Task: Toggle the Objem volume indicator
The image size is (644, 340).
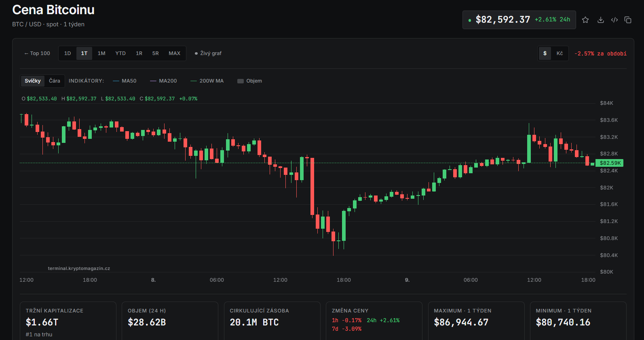Action: coord(249,81)
